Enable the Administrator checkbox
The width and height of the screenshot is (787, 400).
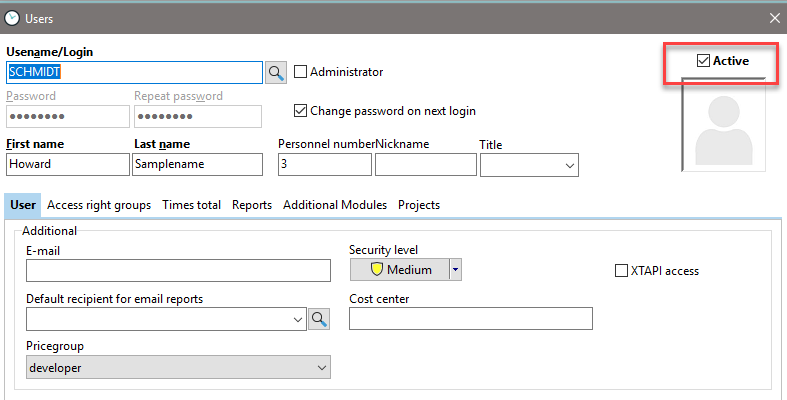coord(300,72)
